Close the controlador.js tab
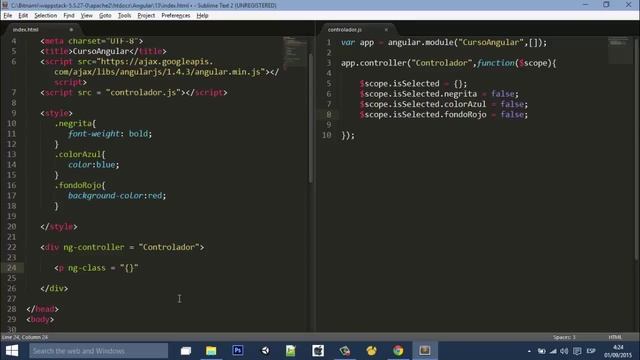Viewport: 640px width, 360px height. (x=386, y=30)
